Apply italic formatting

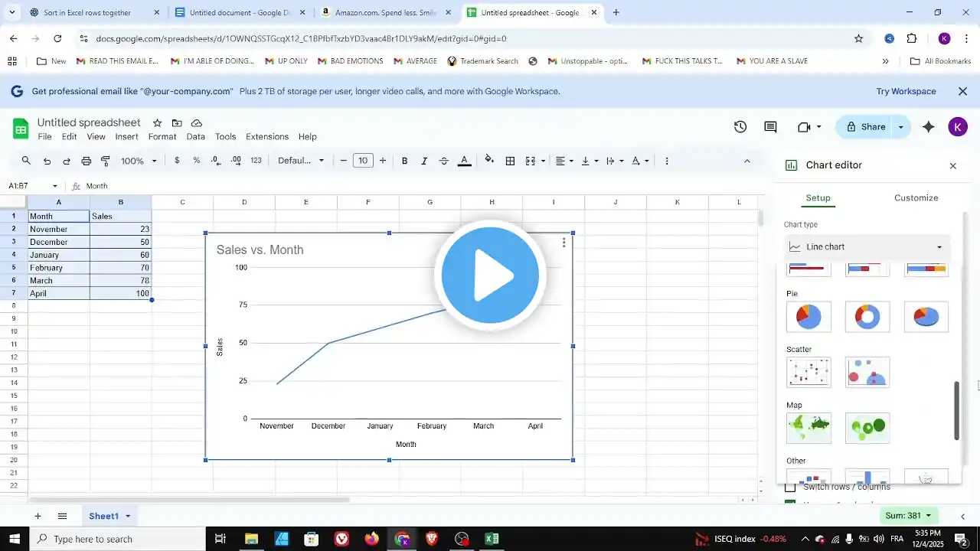point(424,161)
